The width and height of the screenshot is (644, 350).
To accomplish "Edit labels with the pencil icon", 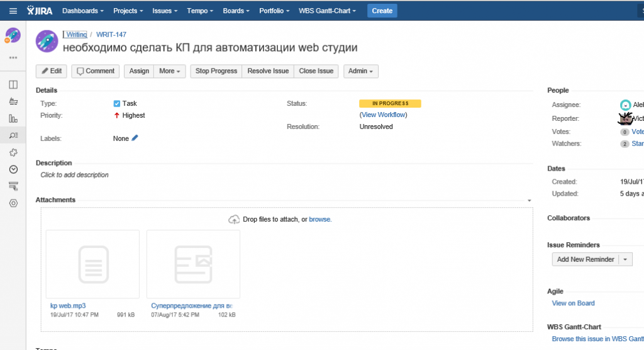I will (x=135, y=138).
